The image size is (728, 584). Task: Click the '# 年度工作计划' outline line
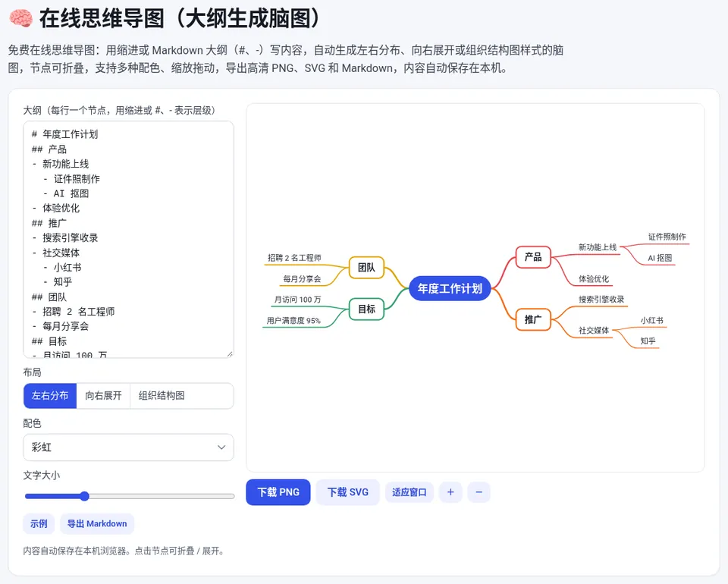[64, 134]
